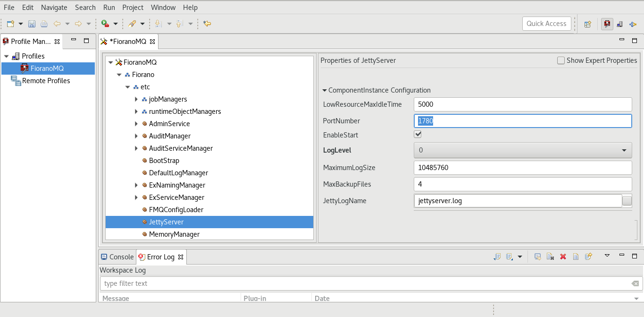Viewport: 644px width, 317px height.
Task: Click the Quick Access search box
Action: [547, 24]
